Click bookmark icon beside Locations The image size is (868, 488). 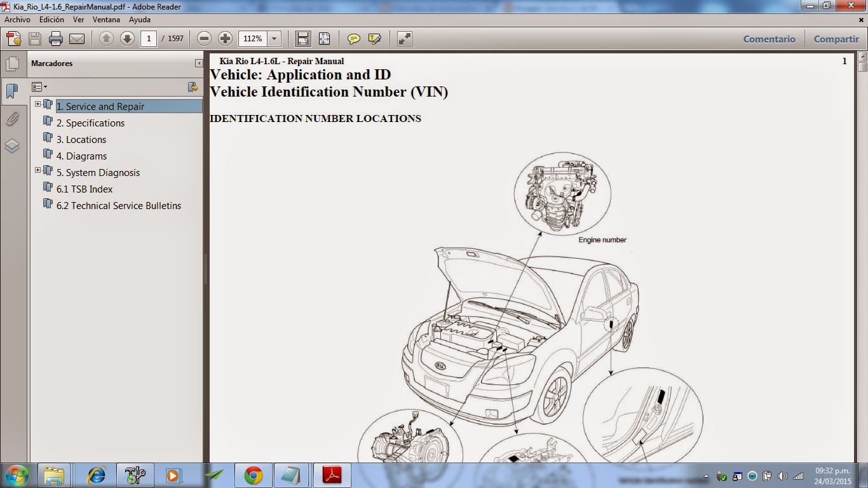point(48,137)
